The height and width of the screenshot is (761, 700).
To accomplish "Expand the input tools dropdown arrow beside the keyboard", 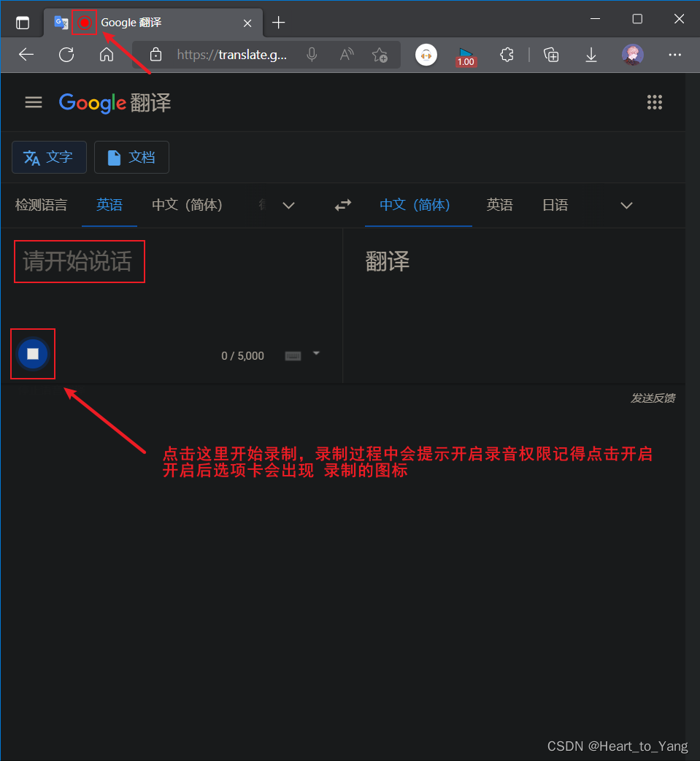I will (x=317, y=353).
